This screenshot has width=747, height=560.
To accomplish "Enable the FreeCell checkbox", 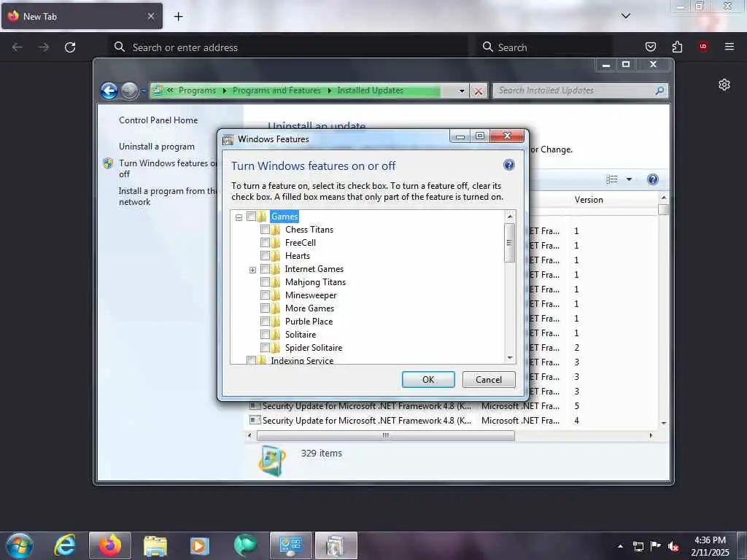I will (265, 242).
